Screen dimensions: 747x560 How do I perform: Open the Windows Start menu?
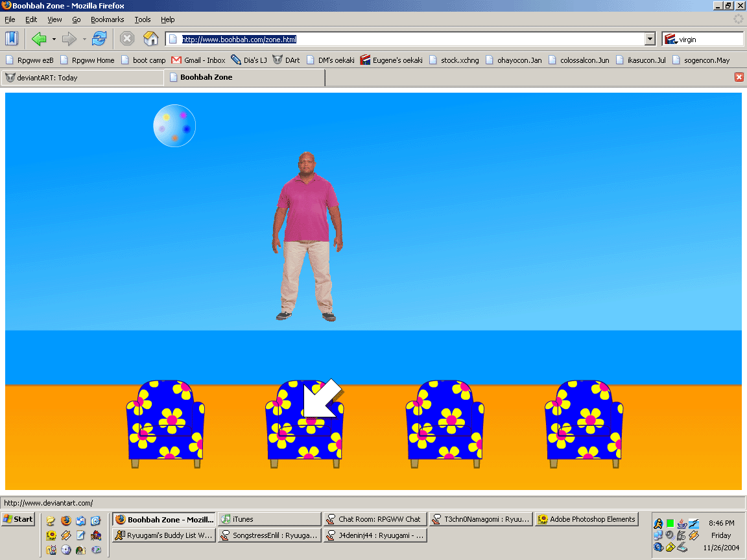pos(18,519)
